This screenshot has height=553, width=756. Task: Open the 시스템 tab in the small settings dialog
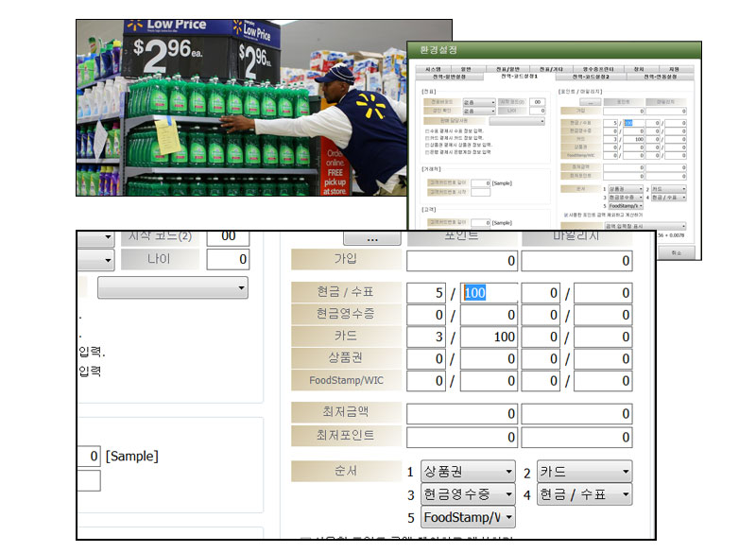pyautogui.click(x=433, y=69)
